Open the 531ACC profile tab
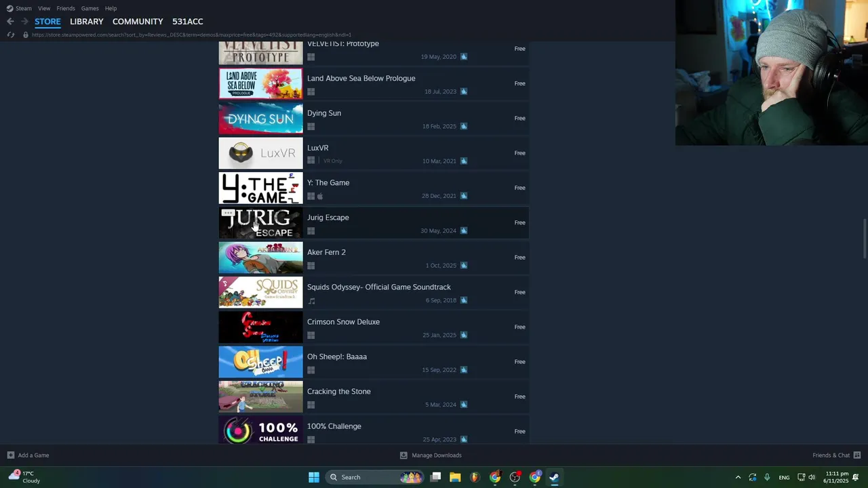The image size is (868, 488). point(188,22)
